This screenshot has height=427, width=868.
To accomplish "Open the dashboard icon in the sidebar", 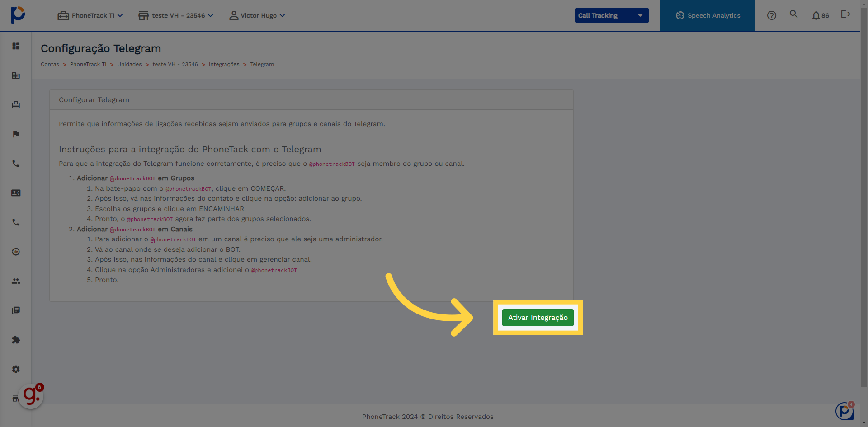I will tap(16, 46).
